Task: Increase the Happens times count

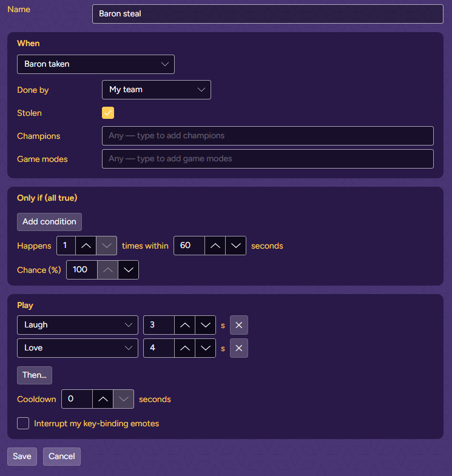Action: (86, 246)
